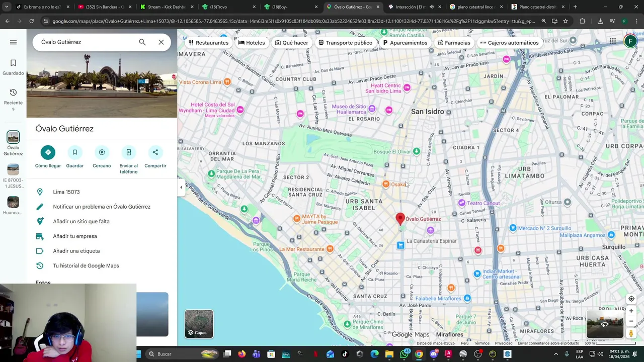Click the Compartir share button
Image resolution: width=644 pixels, height=362 pixels.
155,157
